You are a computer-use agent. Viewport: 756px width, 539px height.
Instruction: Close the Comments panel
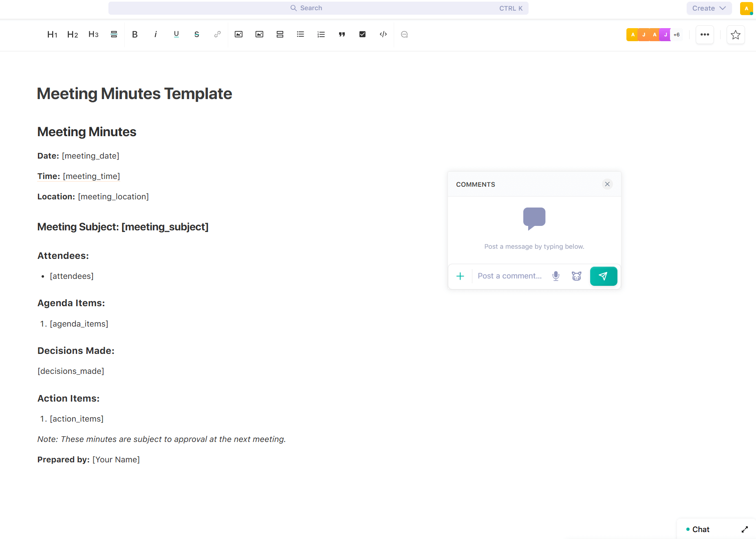coord(607,184)
